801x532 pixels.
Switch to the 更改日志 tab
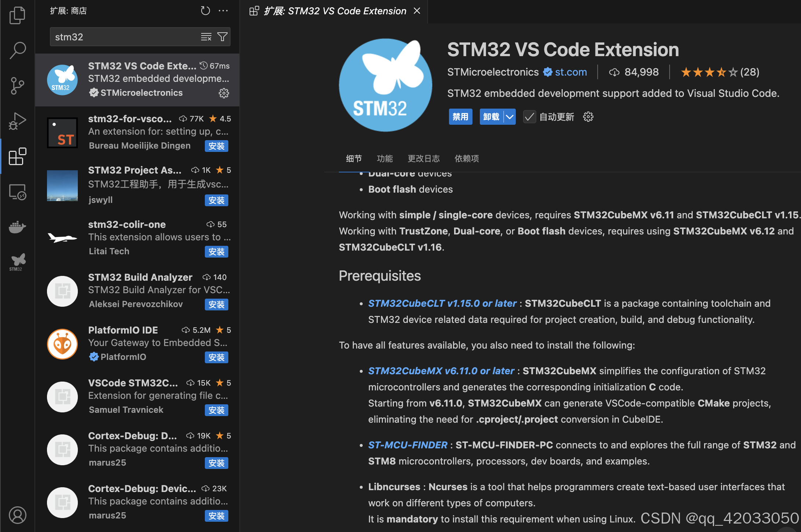(423, 158)
